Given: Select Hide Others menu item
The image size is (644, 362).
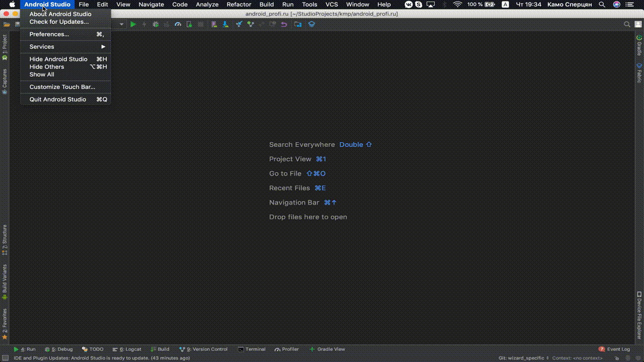Looking at the screenshot, I should pyautogui.click(x=65, y=67).
